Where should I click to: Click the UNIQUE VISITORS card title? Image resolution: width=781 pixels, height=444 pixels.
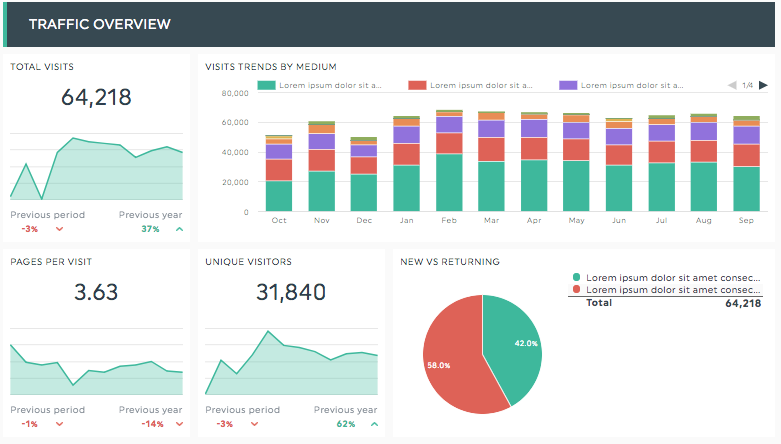(249, 262)
